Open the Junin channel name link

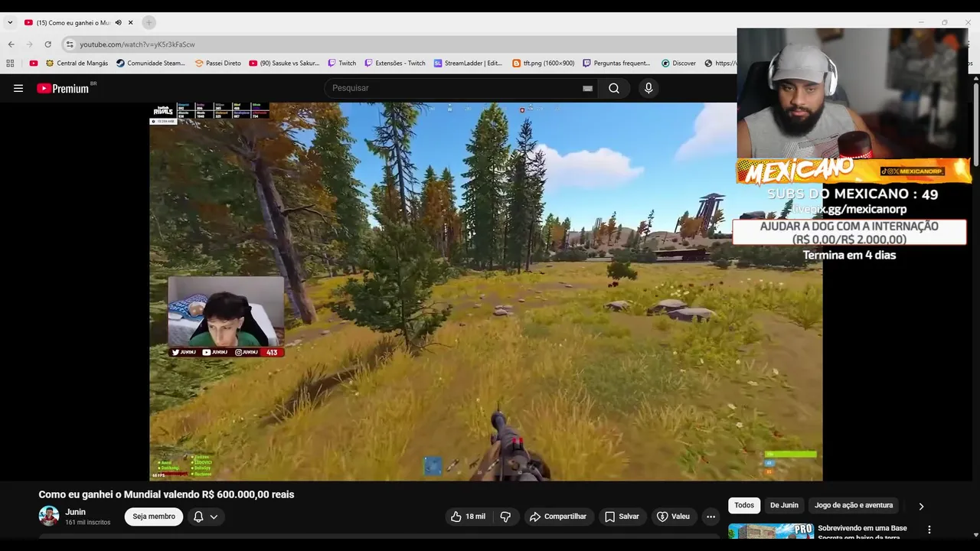[x=75, y=512]
